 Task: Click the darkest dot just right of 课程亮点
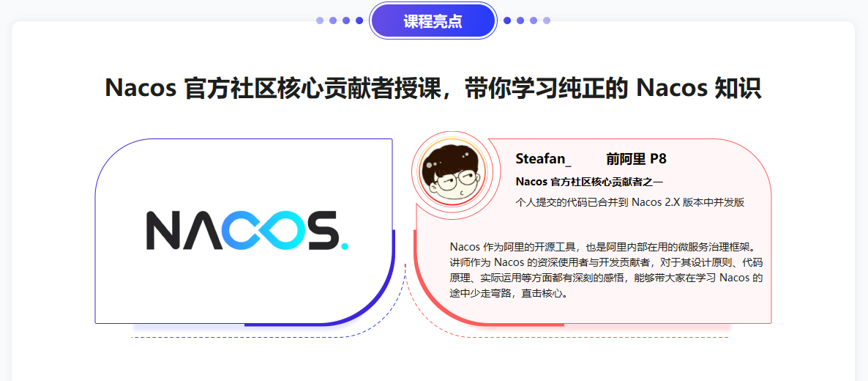[507, 21]
